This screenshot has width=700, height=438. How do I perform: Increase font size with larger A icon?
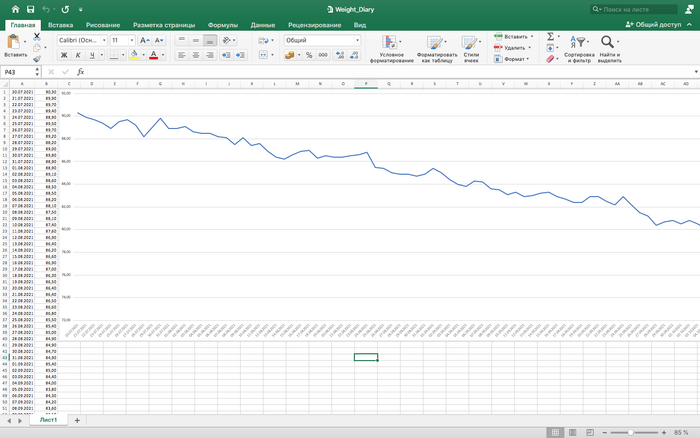point(144,40)
